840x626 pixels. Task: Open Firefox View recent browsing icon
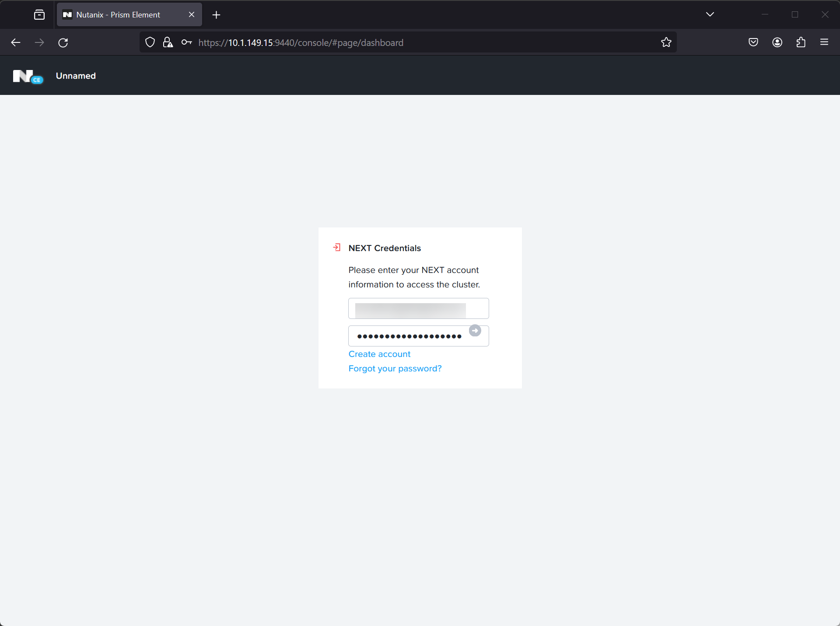[39, 15]
